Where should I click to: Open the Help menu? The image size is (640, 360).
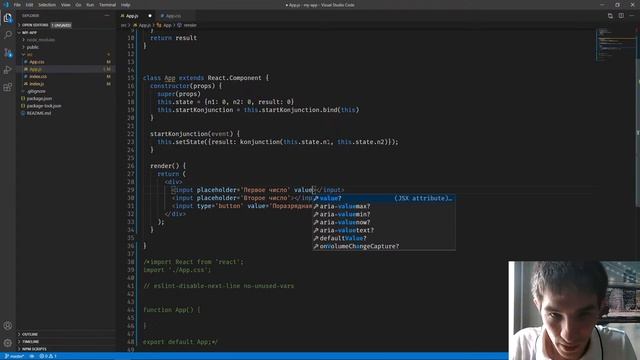coord(126,5)
